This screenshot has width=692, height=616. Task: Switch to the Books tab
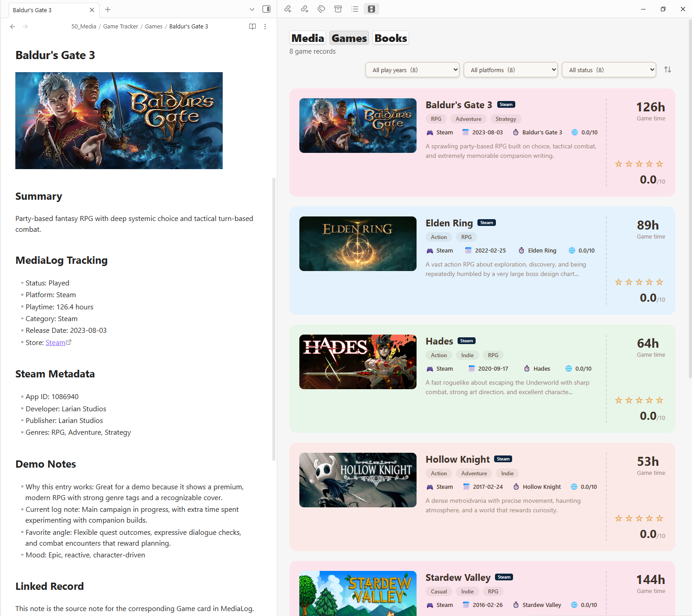[x=391, y=38]
